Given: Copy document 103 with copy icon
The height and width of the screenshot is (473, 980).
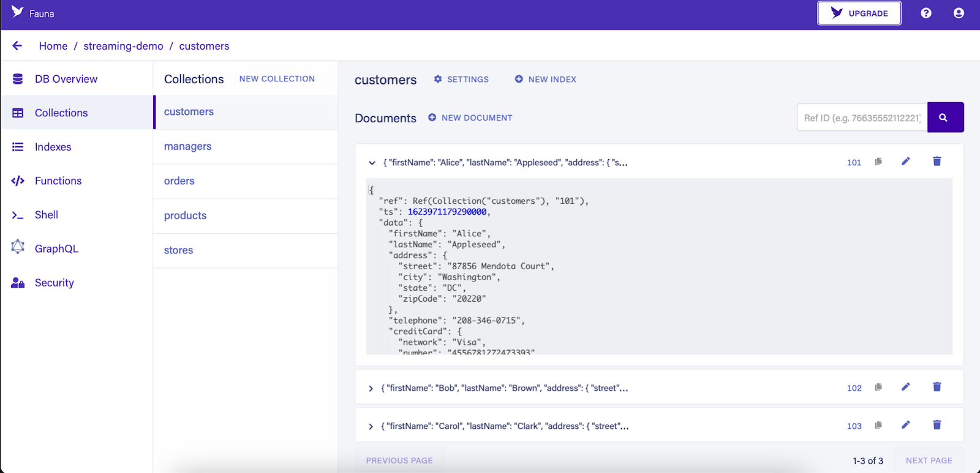Looking at the screenshot, I should tap(878, 425).
